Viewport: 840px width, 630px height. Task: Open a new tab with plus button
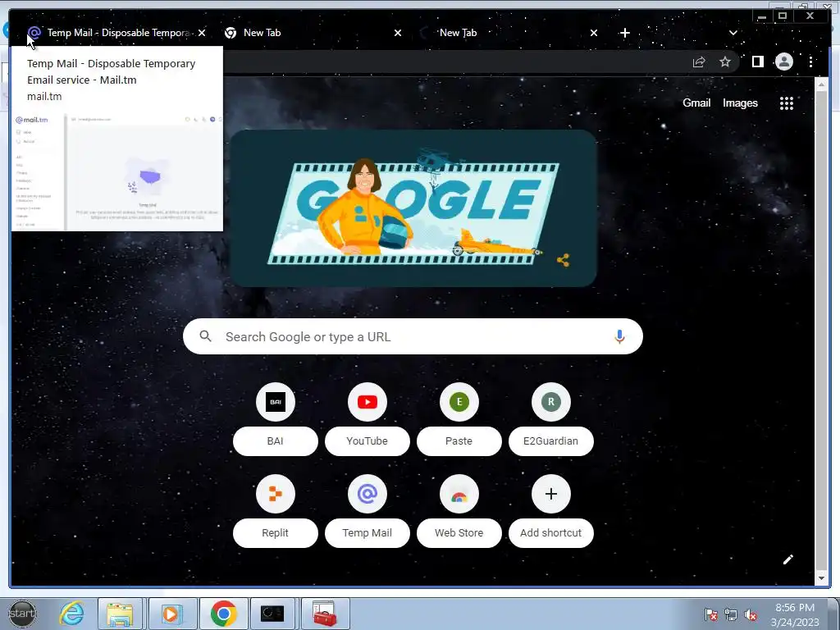pos(624,33)
